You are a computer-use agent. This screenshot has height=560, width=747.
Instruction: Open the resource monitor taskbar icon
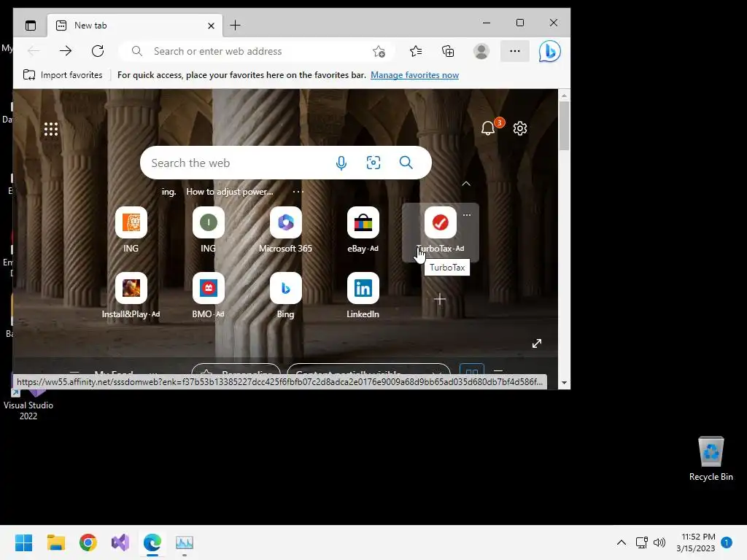[x=185, y=542]
